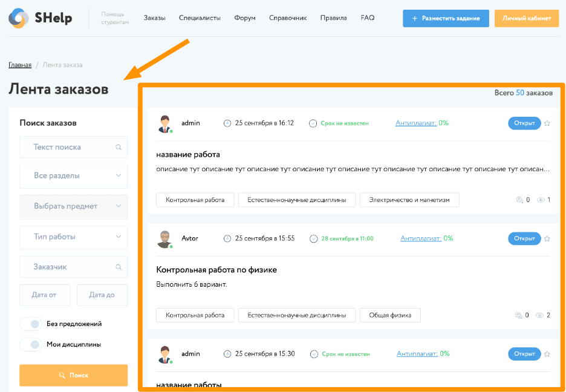Click the Дата от input field

(45, 295)
